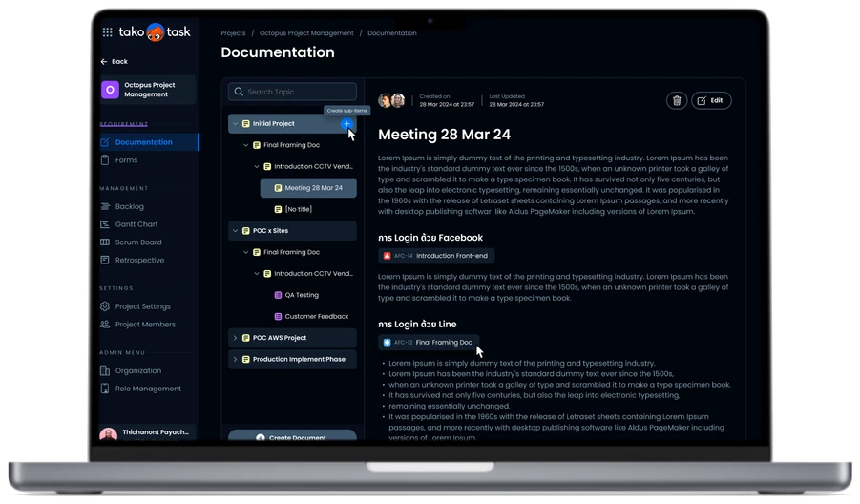860x504 pixels.
Task: Open Organization admin page
Action: [138, 370]
